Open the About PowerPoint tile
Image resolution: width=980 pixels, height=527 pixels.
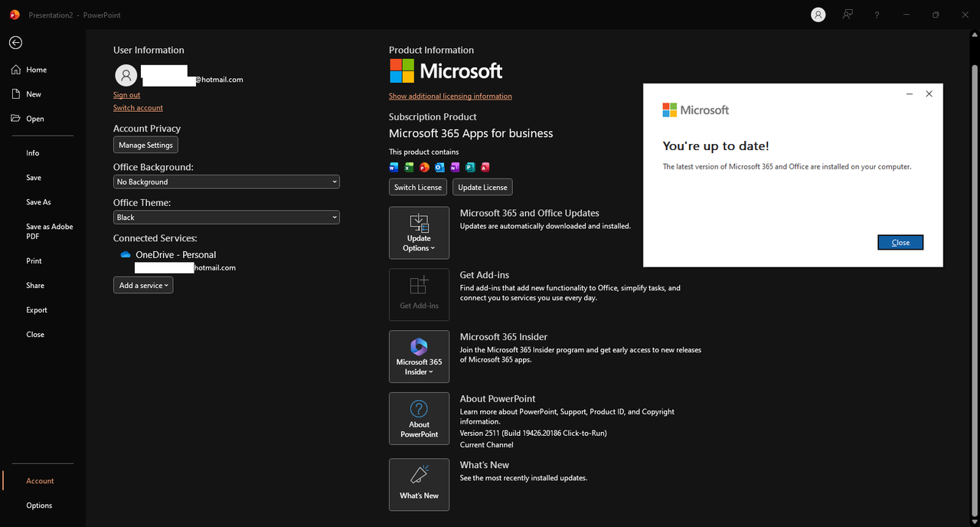point(419,418)
